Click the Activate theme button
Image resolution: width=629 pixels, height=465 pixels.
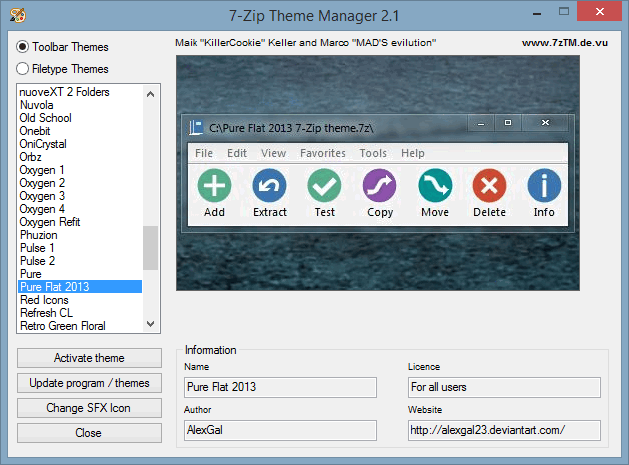(89, 358)
